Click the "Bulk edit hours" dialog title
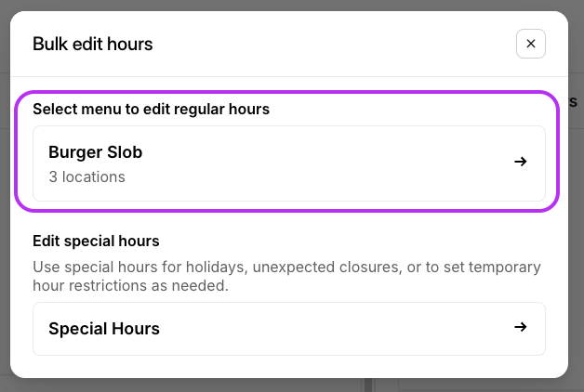Screen dimensions: 584x392 tap(93, 44)
